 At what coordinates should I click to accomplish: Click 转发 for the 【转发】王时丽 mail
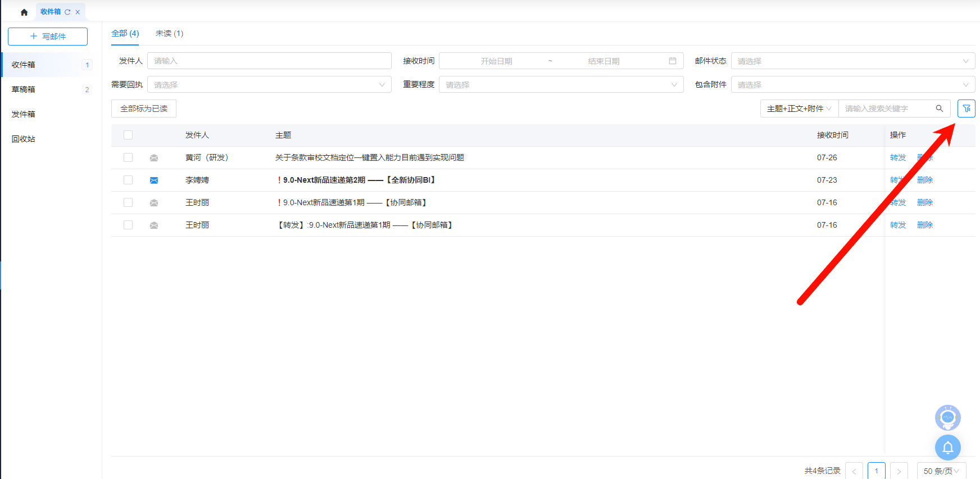[x=898, y=225]
